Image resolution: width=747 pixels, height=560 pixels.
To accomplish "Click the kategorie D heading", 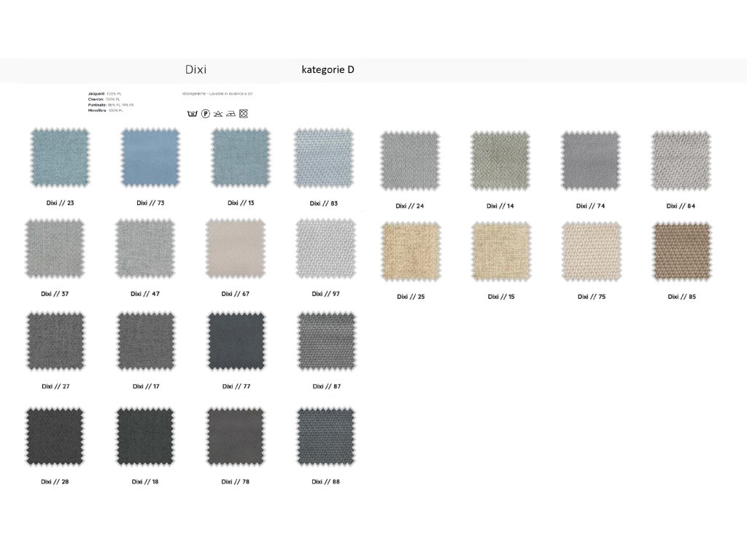I will point(328,70).
